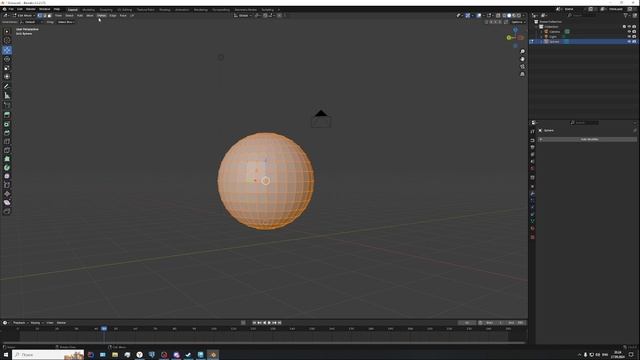
Task: Activate the Poly Build tool
Action: [7, 159]
